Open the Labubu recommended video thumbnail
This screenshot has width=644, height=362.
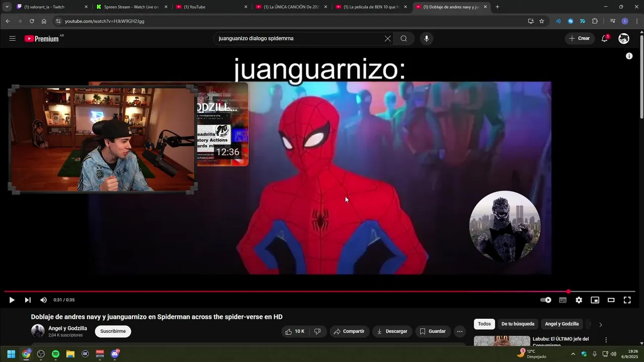pyautogui.click(x=502, y=341)
